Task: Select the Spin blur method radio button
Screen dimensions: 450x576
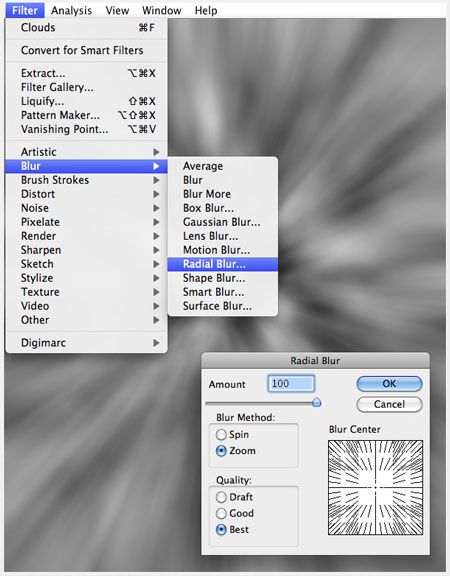Action: [x=221, y=435]
